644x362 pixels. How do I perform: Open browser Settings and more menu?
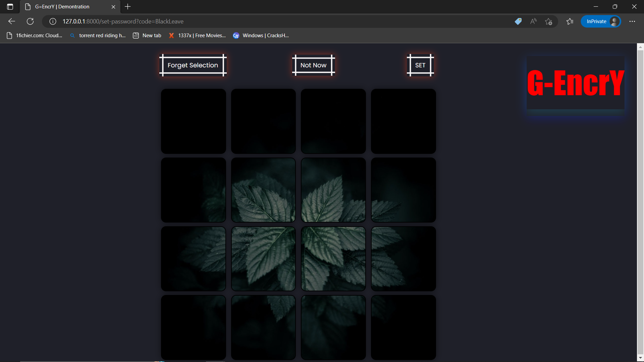[x=632, y=21]
